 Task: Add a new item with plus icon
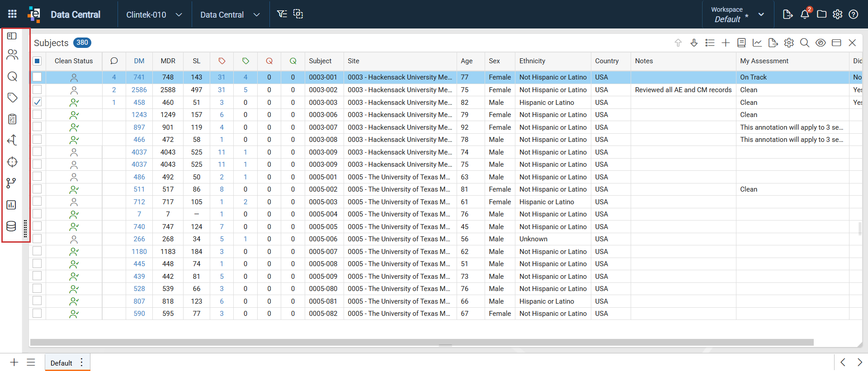coord(726,43)
